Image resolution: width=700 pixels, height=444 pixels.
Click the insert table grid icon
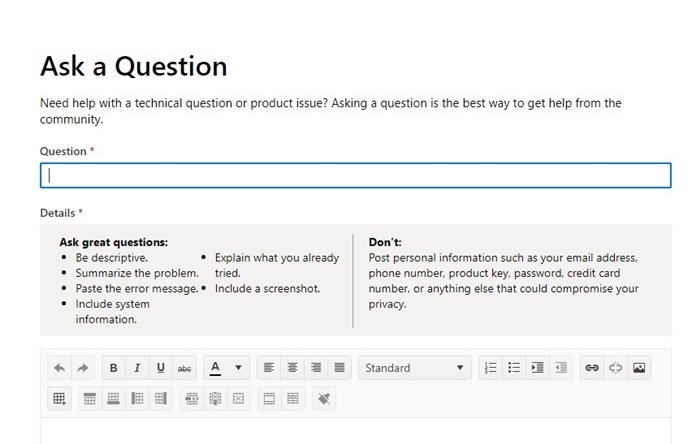pyautogui.click(x=59, y=398)
